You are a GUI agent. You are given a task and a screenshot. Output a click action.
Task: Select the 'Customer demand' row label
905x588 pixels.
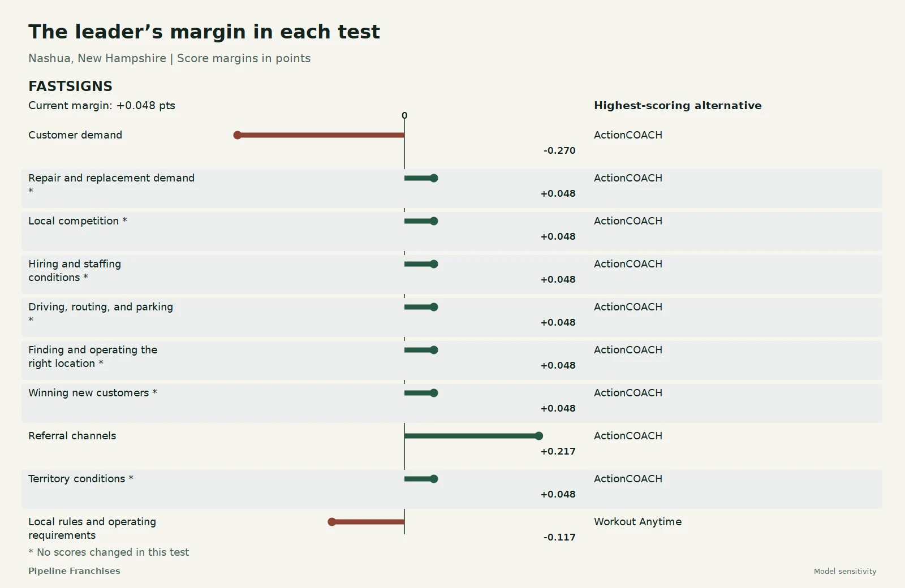(x=75, y=135)
